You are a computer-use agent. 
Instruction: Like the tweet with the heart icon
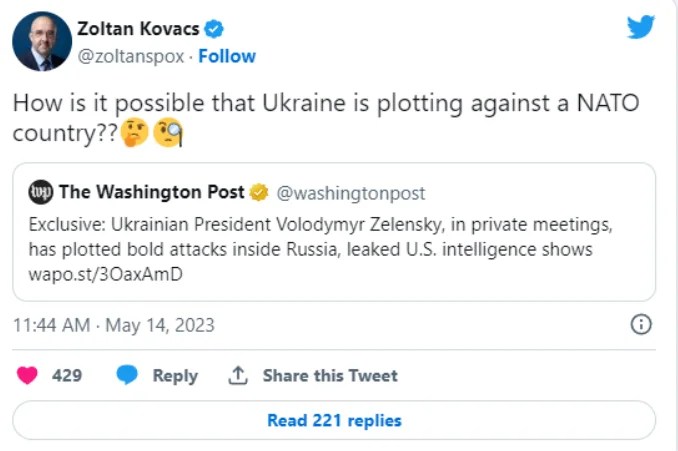point(28,376)
